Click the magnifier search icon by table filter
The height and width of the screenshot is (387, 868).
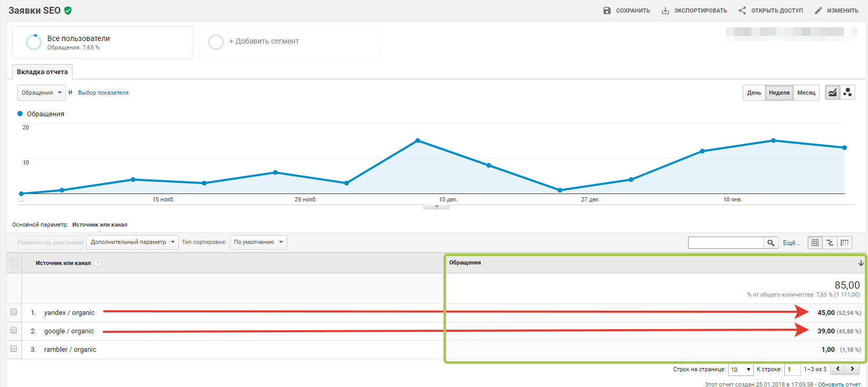(771, 242)
